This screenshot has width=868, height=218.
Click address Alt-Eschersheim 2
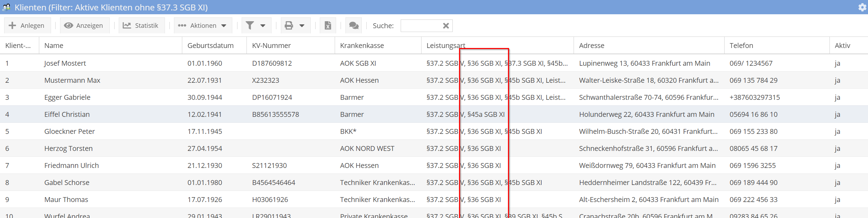tap(649, 200)
